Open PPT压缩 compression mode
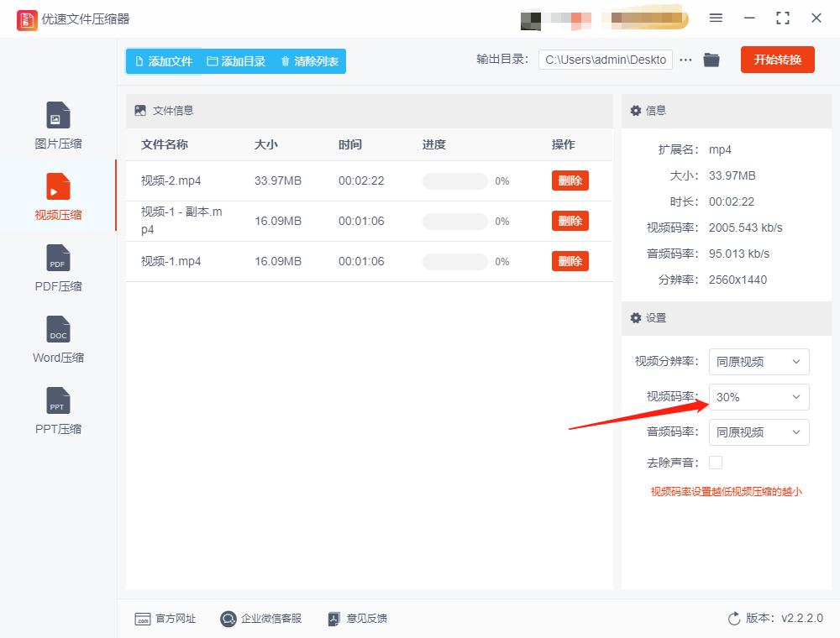Image resolution: width=840 pixels, height=638 pixels. (57, 410)
